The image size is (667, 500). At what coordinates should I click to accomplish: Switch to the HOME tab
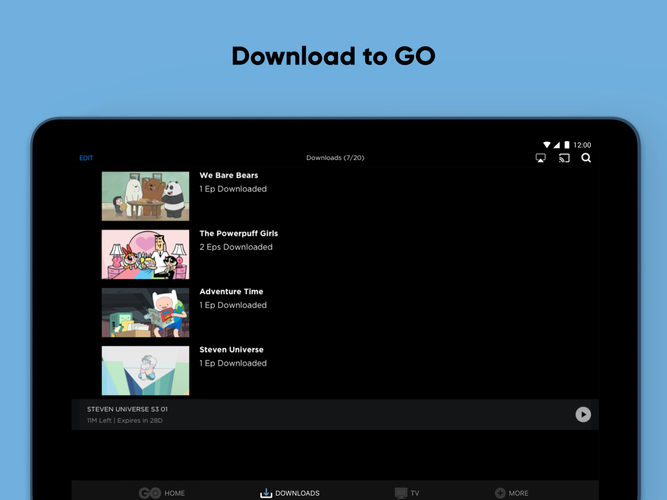(x=162, y=493)
